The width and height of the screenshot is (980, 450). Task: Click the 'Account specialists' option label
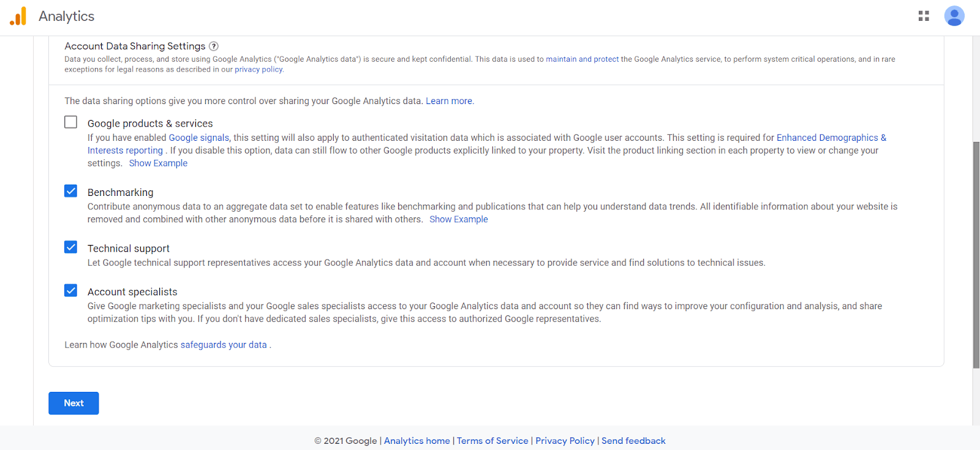[132, 292]
